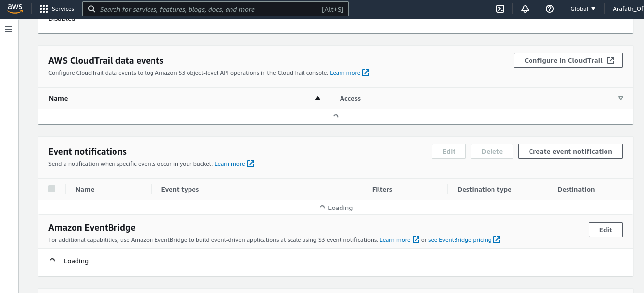Launch CloudShell from the top bar

(x=500, y=8)
